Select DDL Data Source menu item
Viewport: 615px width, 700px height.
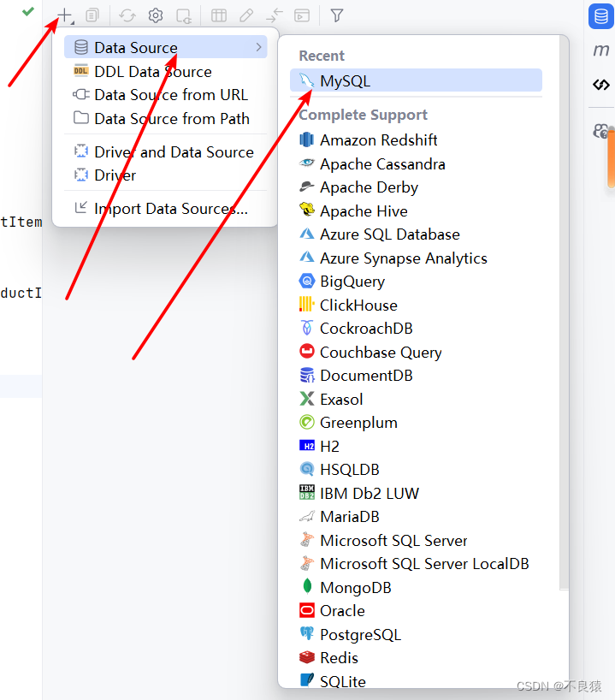(166, 71)
